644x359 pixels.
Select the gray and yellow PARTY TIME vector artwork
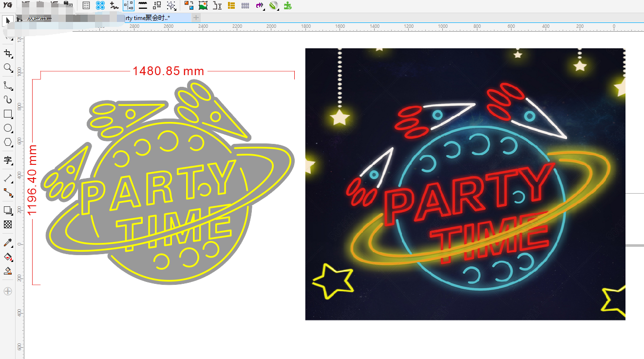point(168,182)
